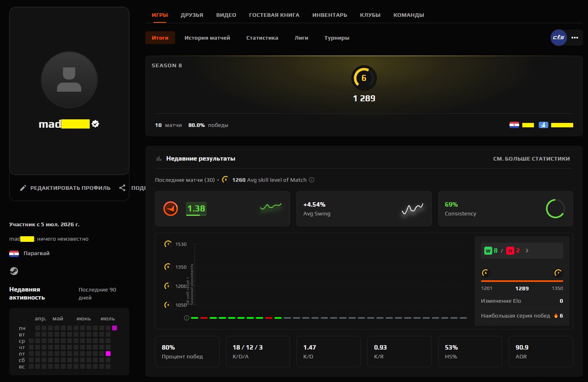The image size is (588, 382).
Task: Open the Статистика sub-tab
Action: (x=262, y=38)
